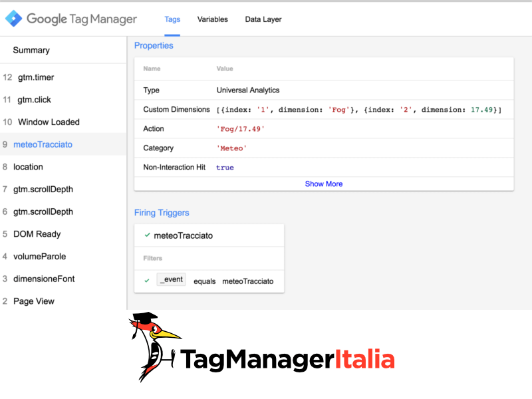Select the gtm.click event 11

coord(34,100)
